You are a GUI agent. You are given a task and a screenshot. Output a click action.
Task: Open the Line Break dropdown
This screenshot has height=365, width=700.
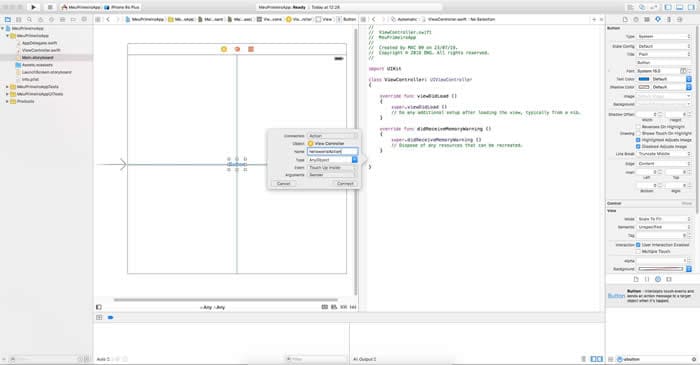pyautogui.click(x=664, y=154)
